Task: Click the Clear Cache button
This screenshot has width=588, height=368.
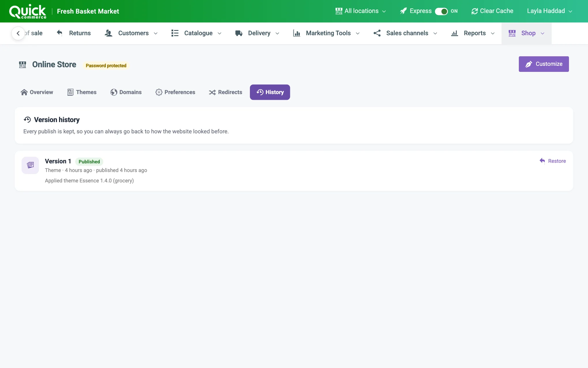Action: tap(492, 11)
